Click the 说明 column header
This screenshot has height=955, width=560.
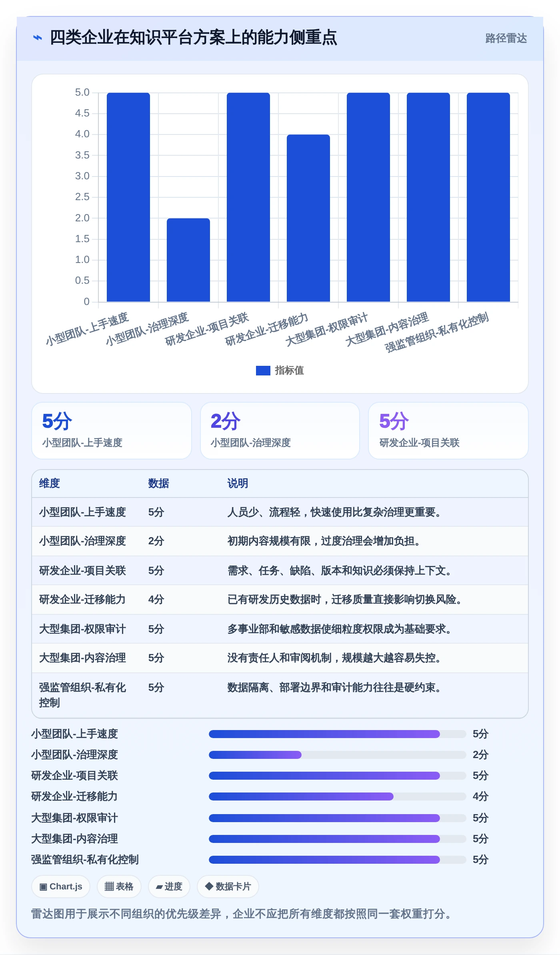(238, 484)
